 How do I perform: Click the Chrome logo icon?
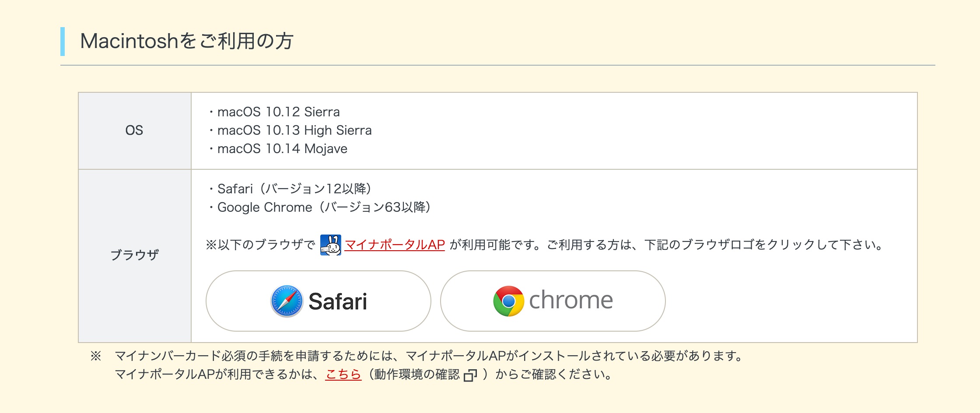click(508, 301)
